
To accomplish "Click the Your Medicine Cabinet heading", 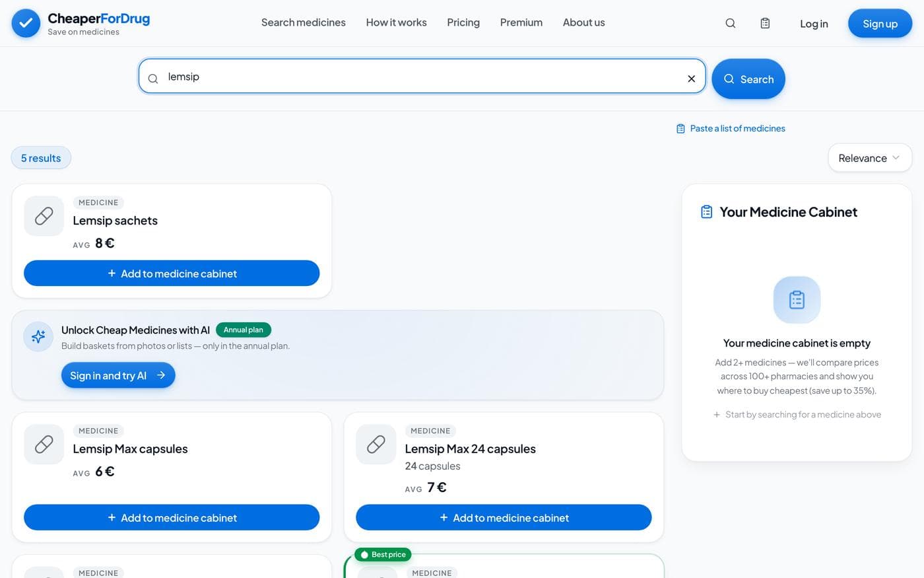I will [789, 212].
